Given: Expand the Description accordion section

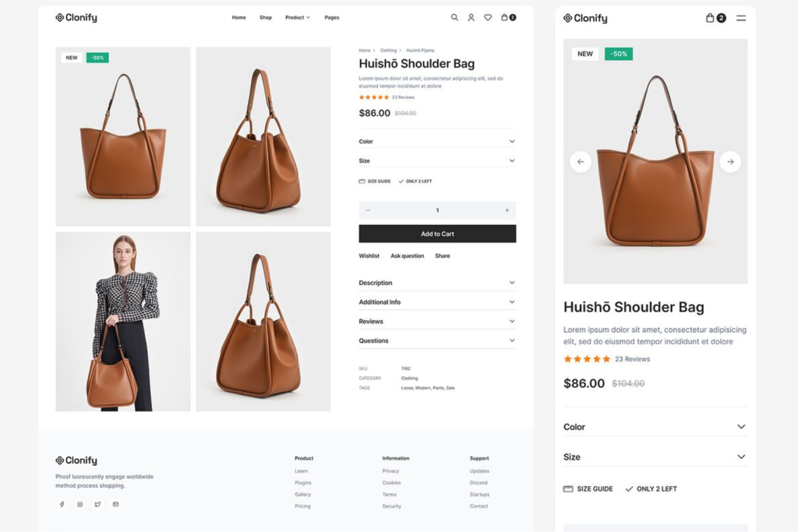Looking at the screenshot, I should [436, 283].
